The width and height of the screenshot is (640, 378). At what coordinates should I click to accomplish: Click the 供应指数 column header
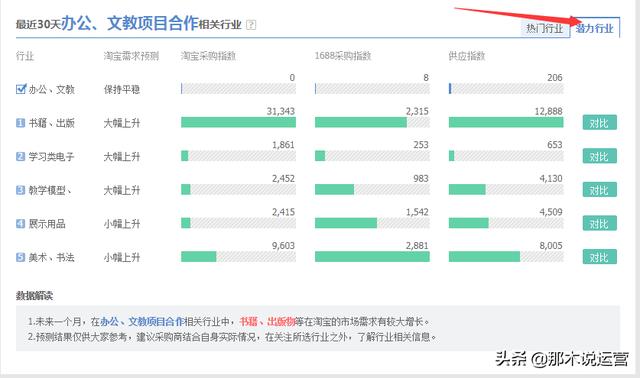point(467,56)
